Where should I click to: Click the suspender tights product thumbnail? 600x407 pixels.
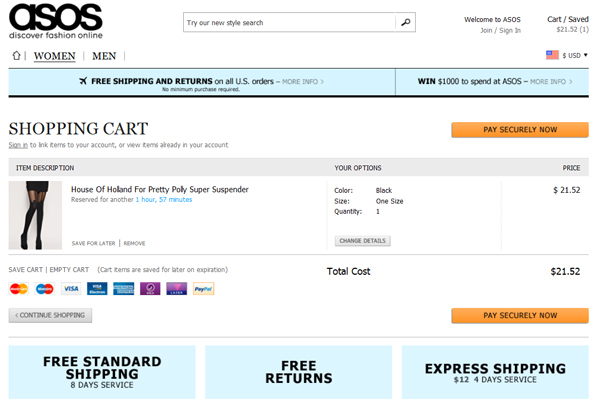[x=32, y=214]
